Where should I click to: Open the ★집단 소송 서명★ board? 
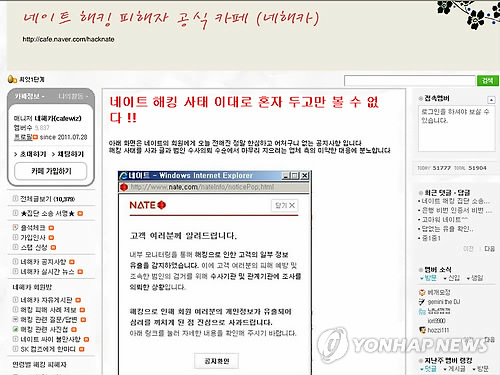47,213
